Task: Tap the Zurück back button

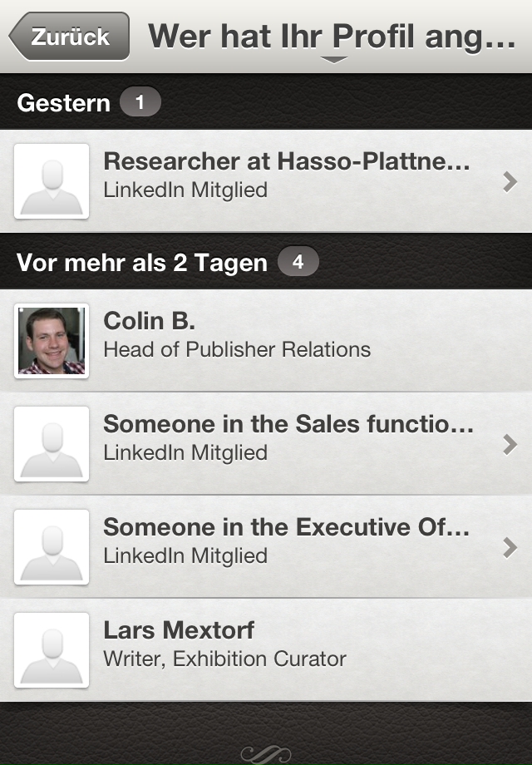Action: pyautogui.click(x=70, y=37)
